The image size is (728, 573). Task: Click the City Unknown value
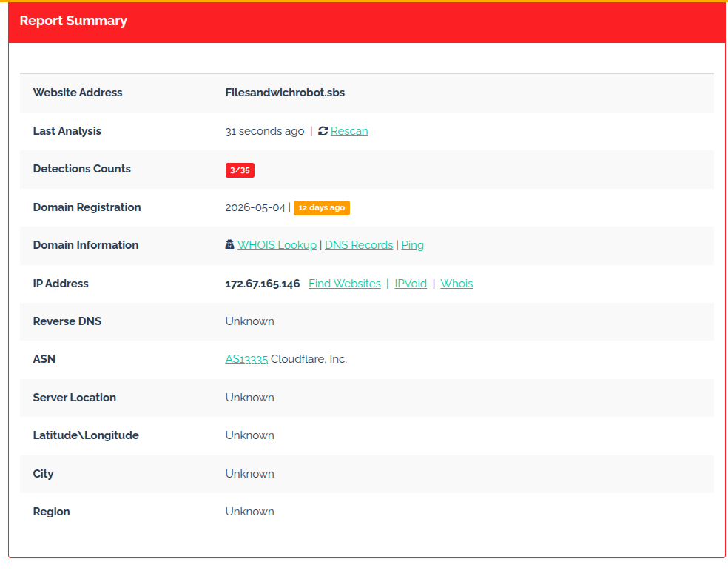[x=250, y=474]
